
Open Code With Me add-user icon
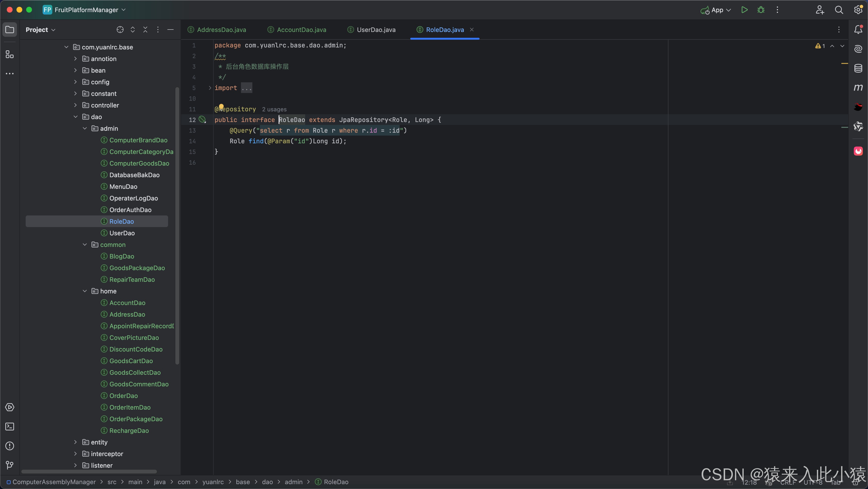click(x=820, y=10)
